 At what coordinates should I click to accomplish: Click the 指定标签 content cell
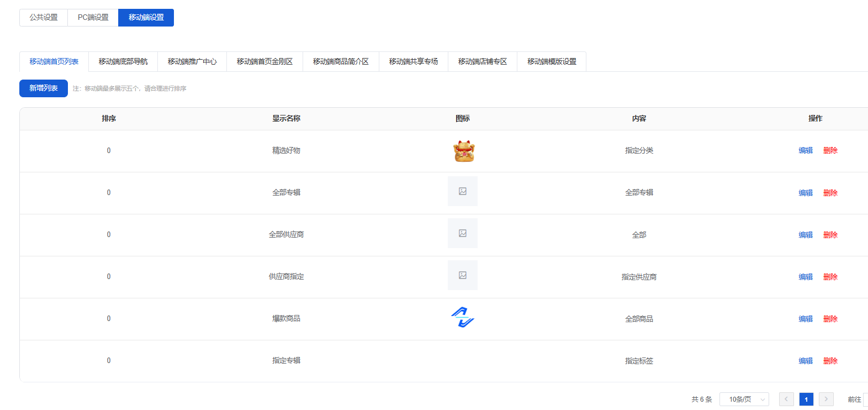tap(639, 361)
